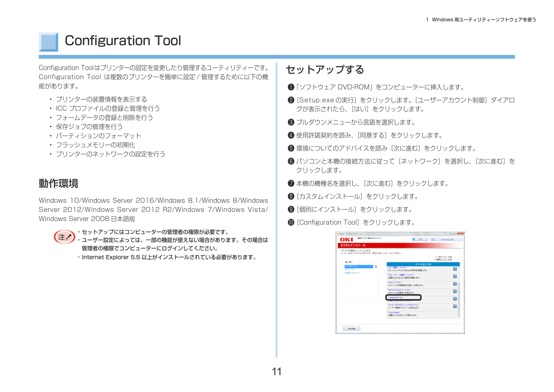Select すべてを表示 (10) category
This screenshot has width=554, height=392.
click(359, 266)
